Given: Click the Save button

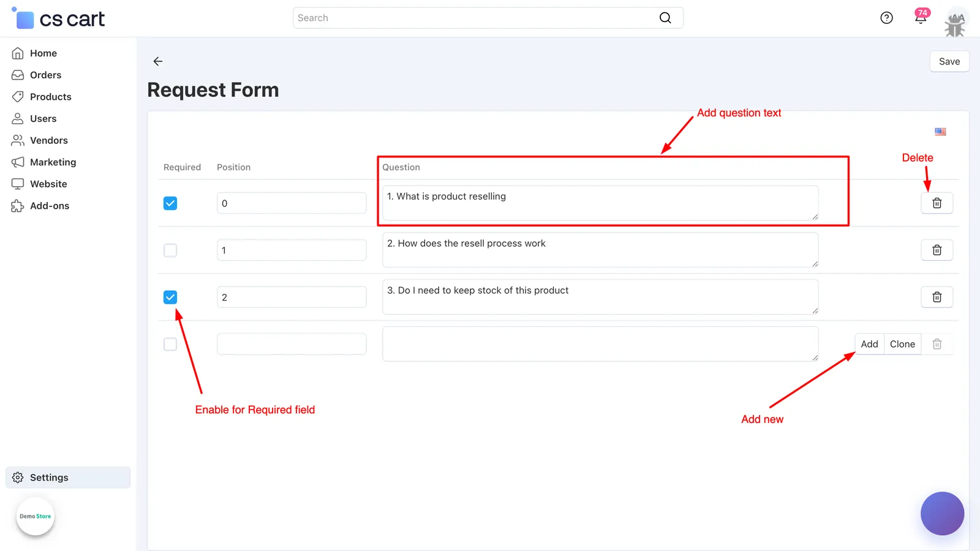Looking at the screenshot, I should coord(949,61).
